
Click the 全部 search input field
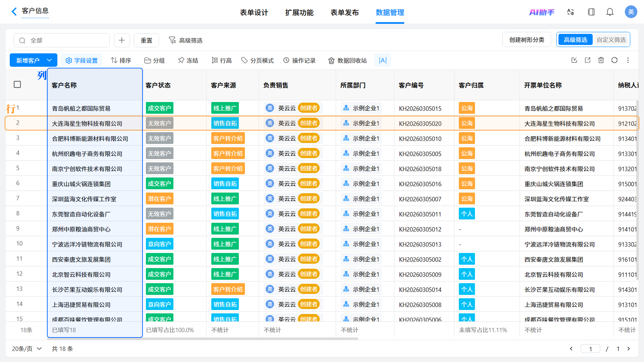click(62, 40)
